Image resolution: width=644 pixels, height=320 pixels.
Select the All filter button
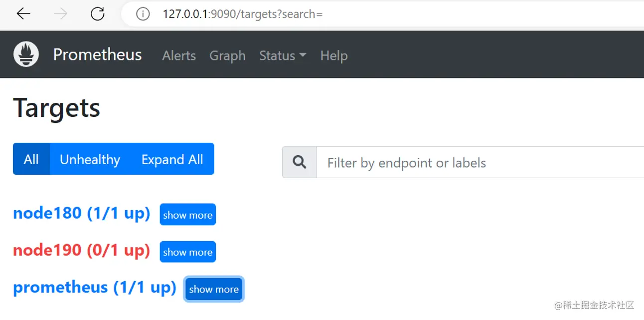pyautogui.click(x=31, y=159)
